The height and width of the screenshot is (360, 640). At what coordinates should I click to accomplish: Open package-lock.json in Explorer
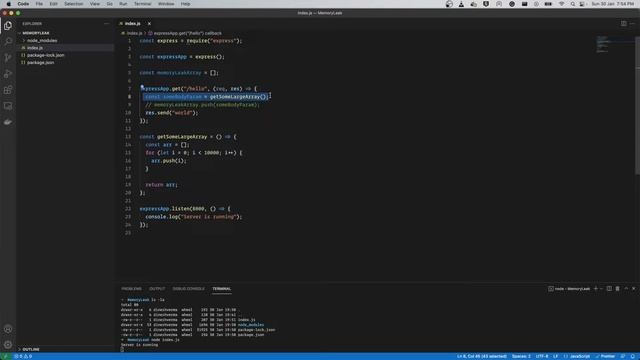click(45, 55)
